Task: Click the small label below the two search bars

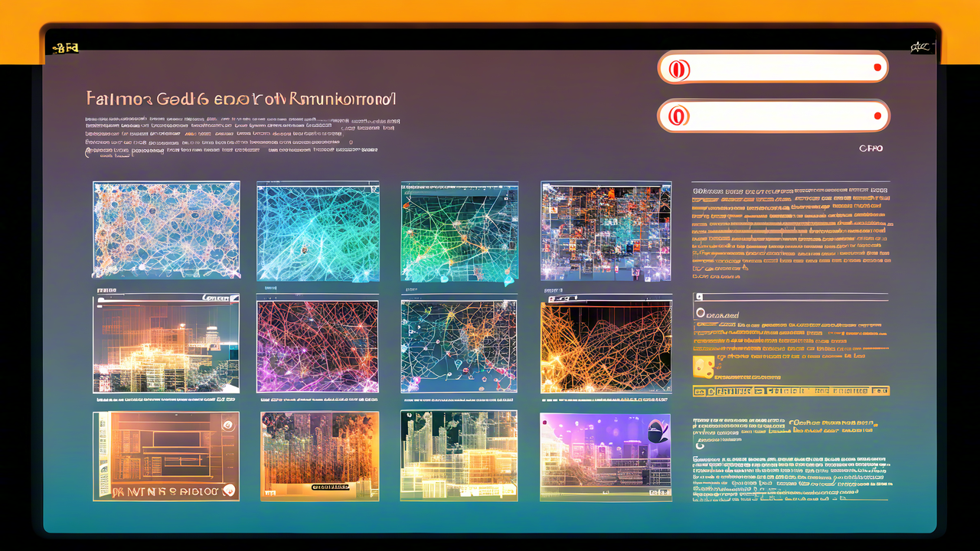Action: (871, 148)
